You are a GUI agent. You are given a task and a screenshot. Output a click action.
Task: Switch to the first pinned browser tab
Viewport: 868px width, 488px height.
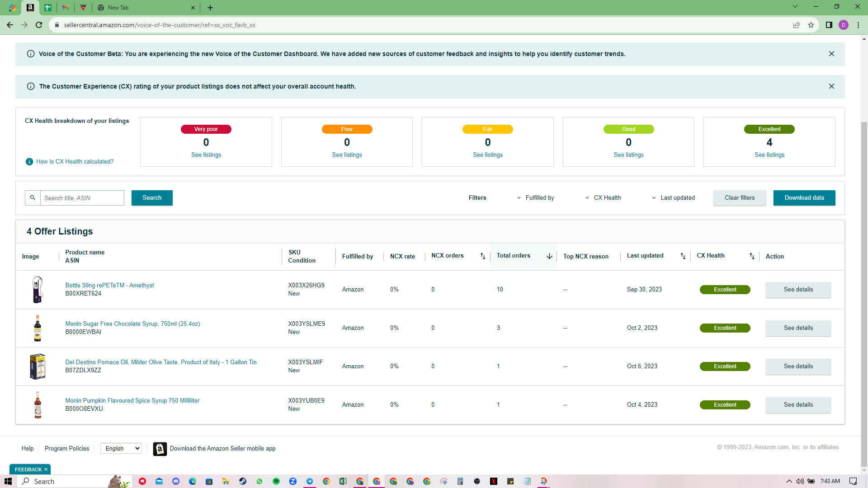tap(13, 8)
